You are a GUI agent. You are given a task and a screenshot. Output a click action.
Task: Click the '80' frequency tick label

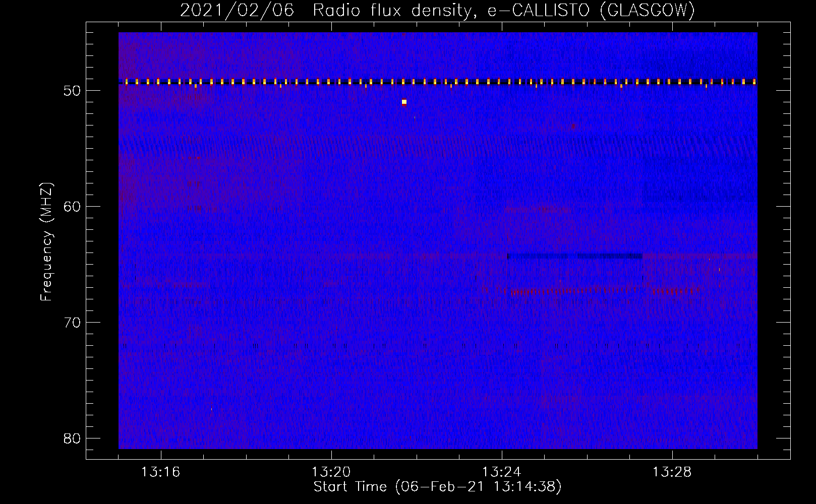click(x=72, y=438)
